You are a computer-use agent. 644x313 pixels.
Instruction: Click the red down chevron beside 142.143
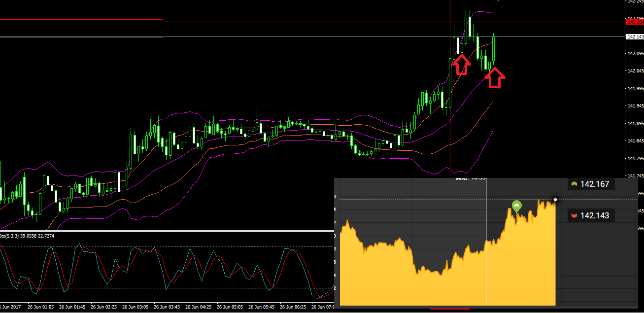[x=574, y=216]
